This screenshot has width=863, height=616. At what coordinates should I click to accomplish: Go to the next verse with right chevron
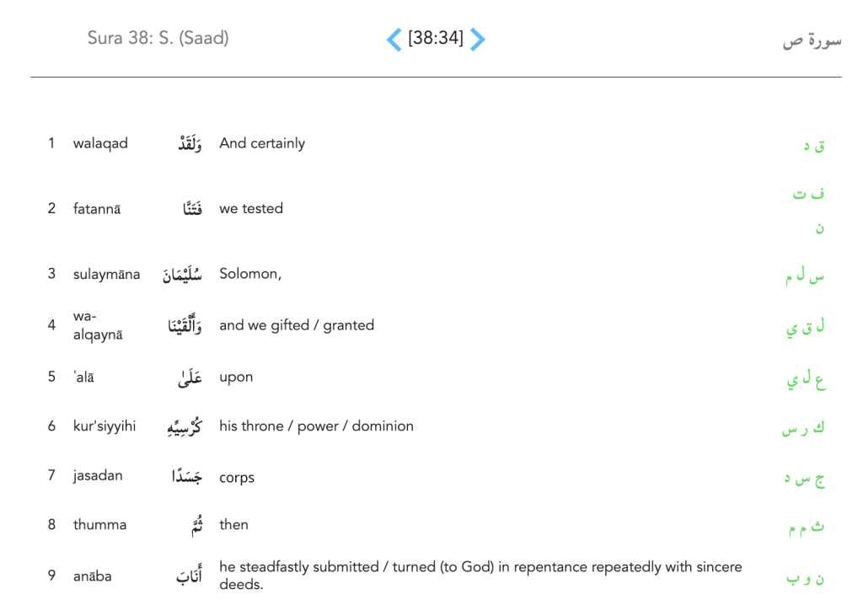477,39
